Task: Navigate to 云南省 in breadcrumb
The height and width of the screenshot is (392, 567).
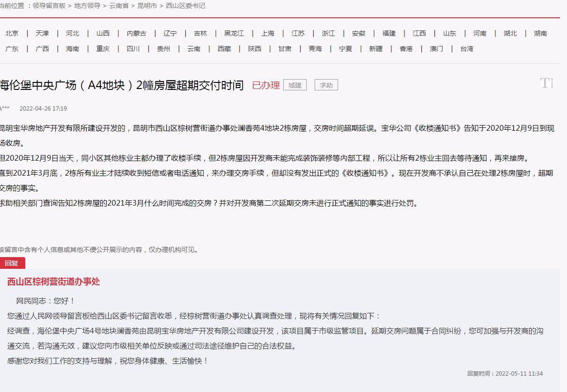Action: tap(119, 6)
